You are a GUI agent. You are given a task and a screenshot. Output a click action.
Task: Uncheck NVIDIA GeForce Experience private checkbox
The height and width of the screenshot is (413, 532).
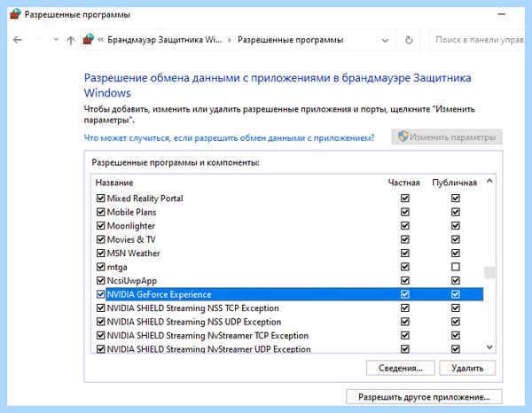405,294
